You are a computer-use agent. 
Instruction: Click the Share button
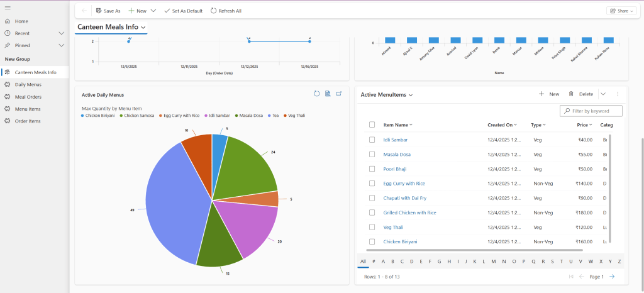click(x=621, y=11)
